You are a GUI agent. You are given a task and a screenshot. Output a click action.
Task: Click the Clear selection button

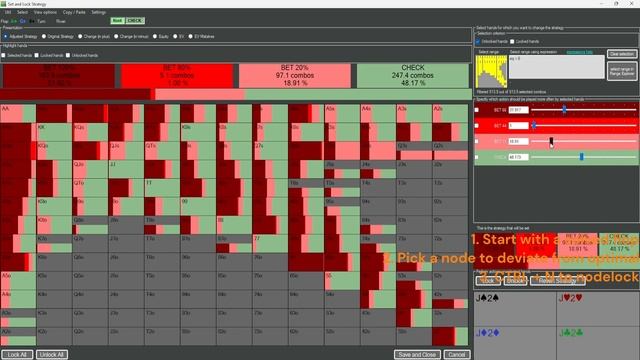click(622, 54)
